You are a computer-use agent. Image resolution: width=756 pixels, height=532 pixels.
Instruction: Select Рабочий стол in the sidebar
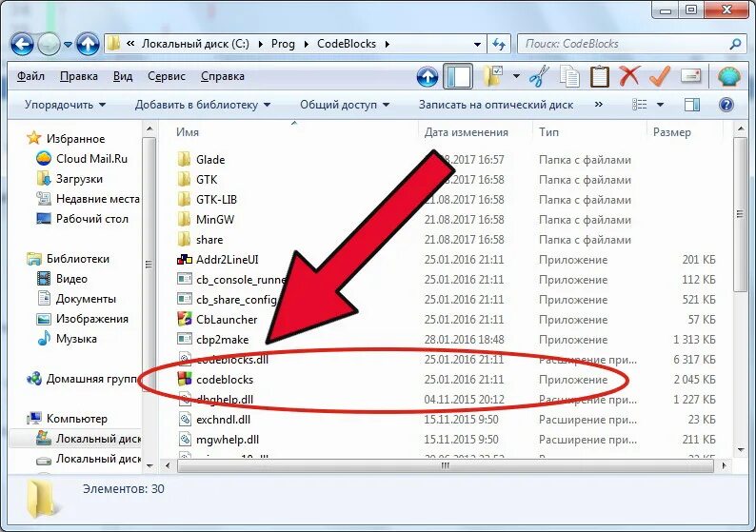click(x=83, y=219)
